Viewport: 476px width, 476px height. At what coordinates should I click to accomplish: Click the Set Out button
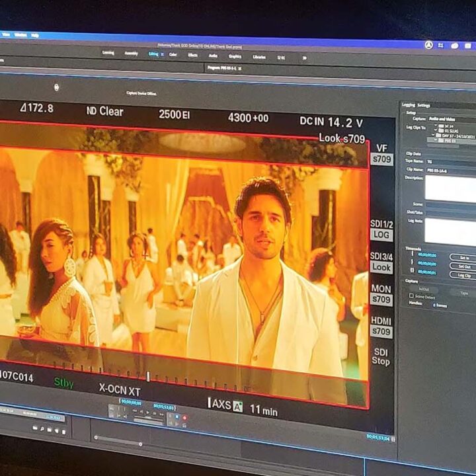tap(463, 266)
